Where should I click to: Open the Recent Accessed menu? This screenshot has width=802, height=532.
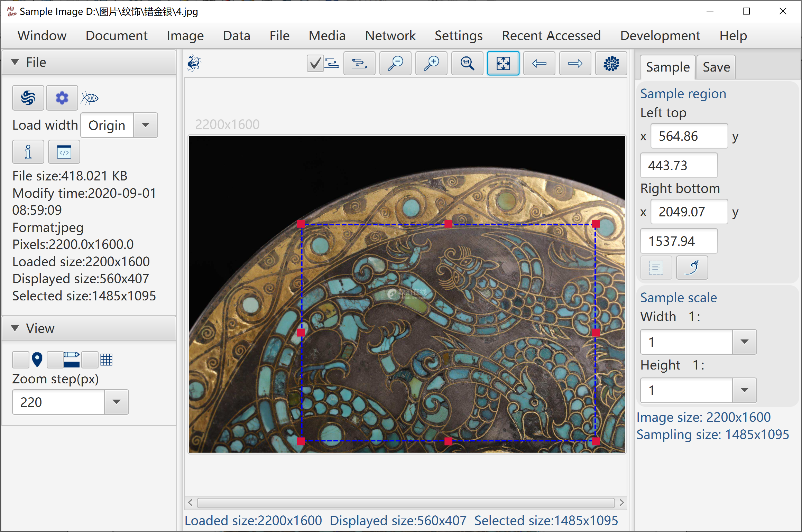coord(551,36)
